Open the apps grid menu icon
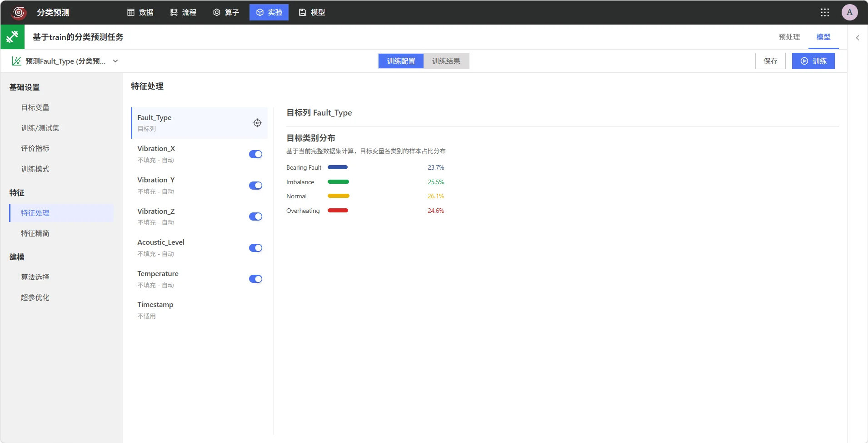The width and height of the screenshot is (868, 443). pyautogui.click(x=825, y=12)
